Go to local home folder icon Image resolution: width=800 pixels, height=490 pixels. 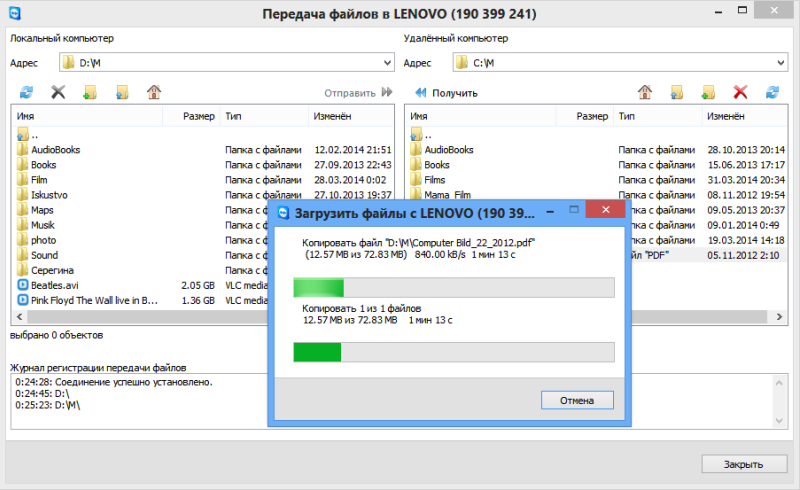[x=154, y=92]
